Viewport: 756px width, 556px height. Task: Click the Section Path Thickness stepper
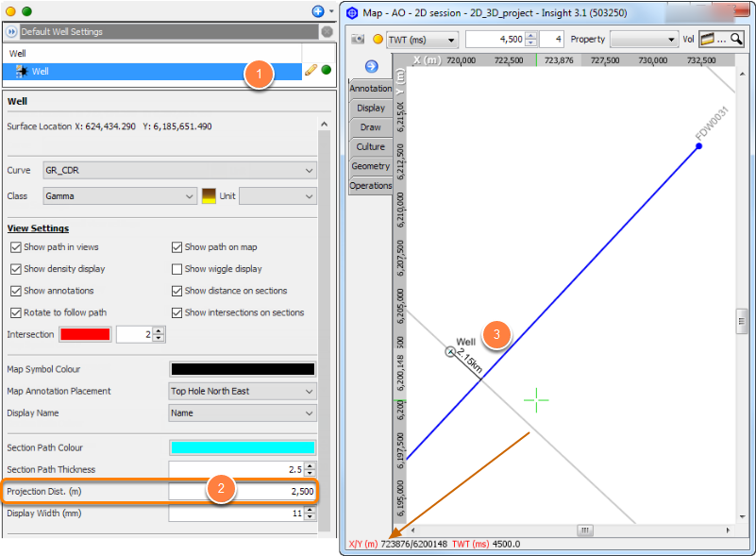coord(310,469)
